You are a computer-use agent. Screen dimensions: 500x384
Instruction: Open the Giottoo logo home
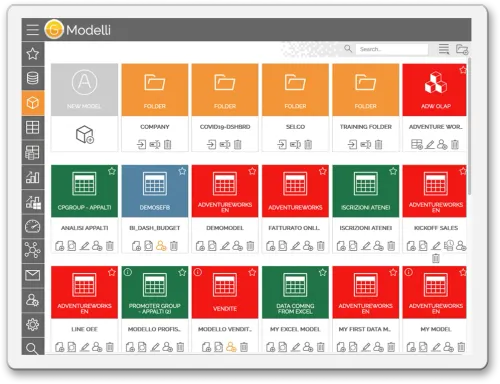click(x=54, y=29)
